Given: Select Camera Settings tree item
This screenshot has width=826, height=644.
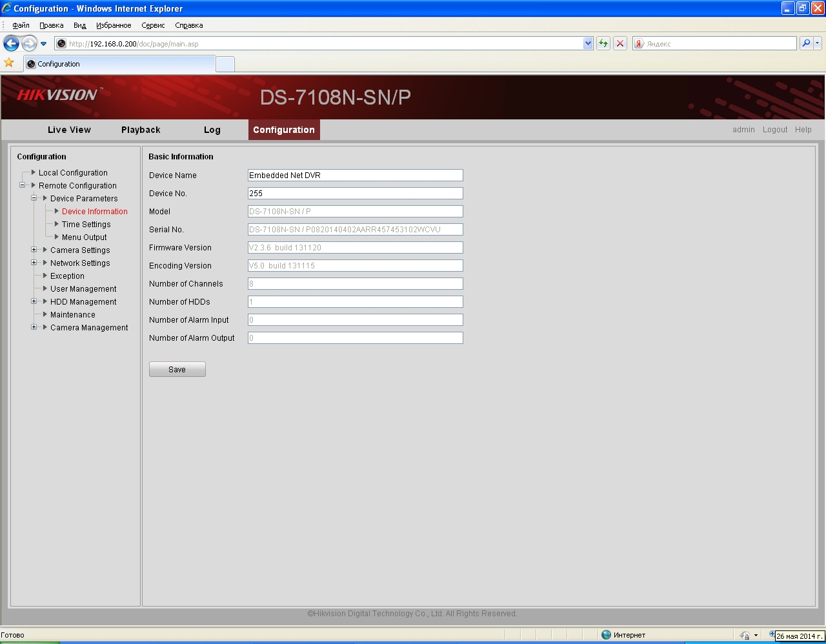Looking at the screenshot, I should [x=80, y=250].
